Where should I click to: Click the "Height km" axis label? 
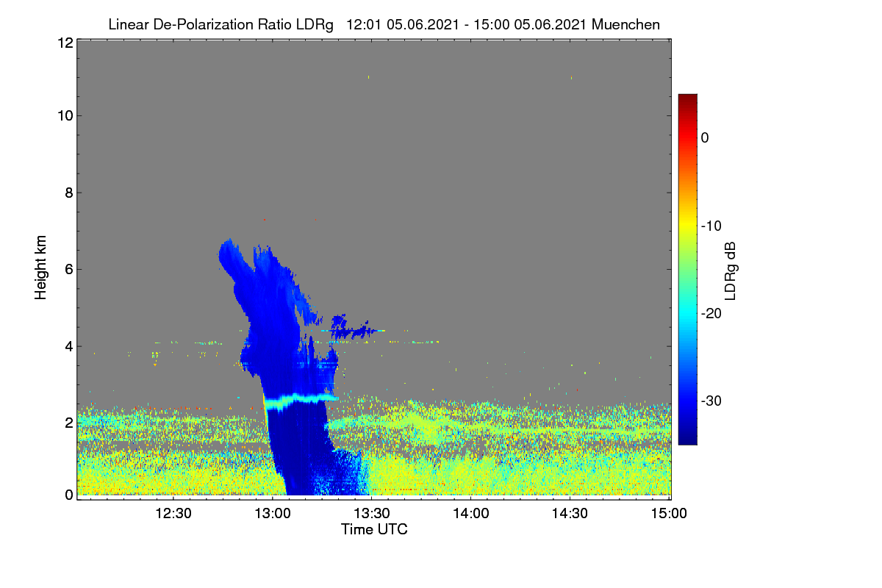pos(41,268)
